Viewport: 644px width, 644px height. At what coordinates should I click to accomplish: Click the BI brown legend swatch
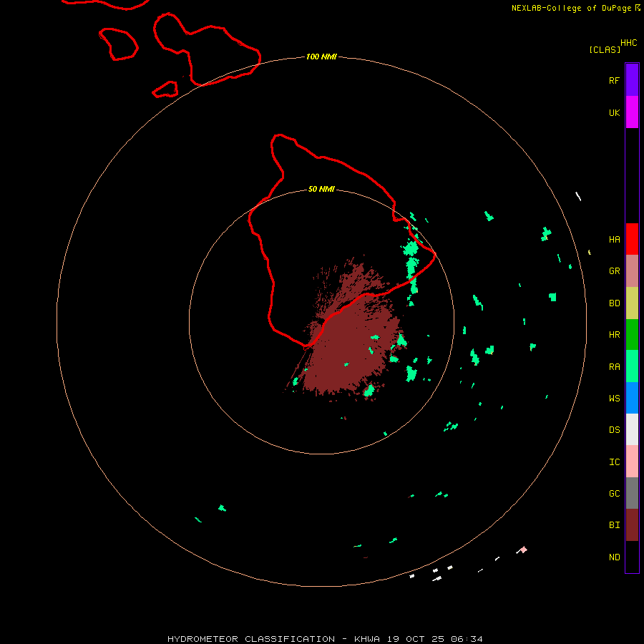pyautogui.click(x=632, y=525)
